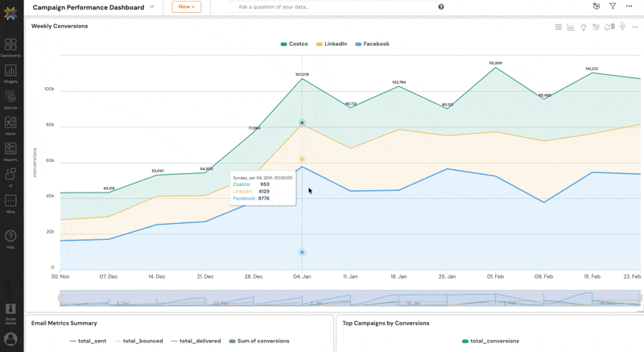This screenshot has height=352, width=644.
Task: Open Dashboards in the left sidebar
Action: click(x=10, y=47)
